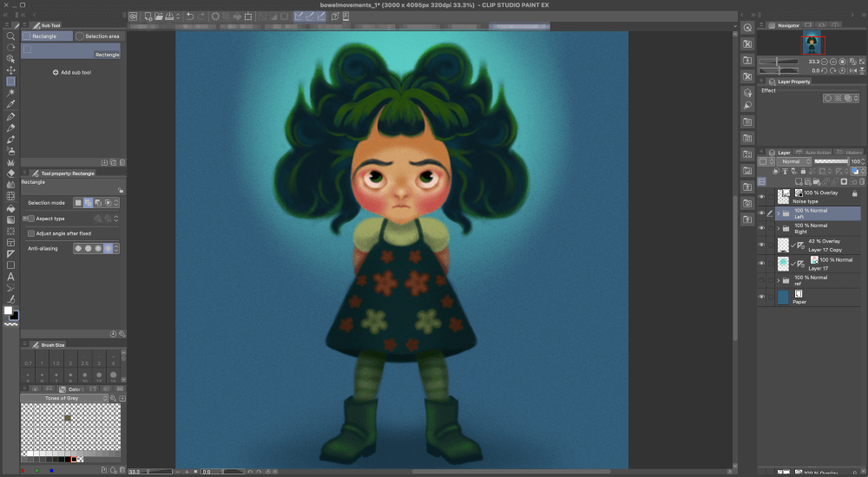Click the Undo arrow in the command bar
The height and width of the screenshot is (477, 868).
(x=190, y=16)
